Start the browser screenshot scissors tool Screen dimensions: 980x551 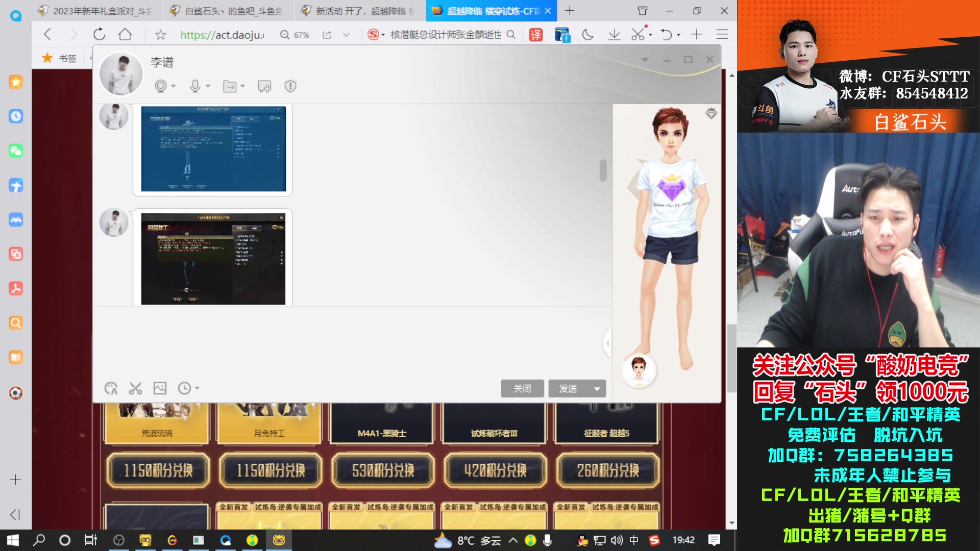coord(638,34)
